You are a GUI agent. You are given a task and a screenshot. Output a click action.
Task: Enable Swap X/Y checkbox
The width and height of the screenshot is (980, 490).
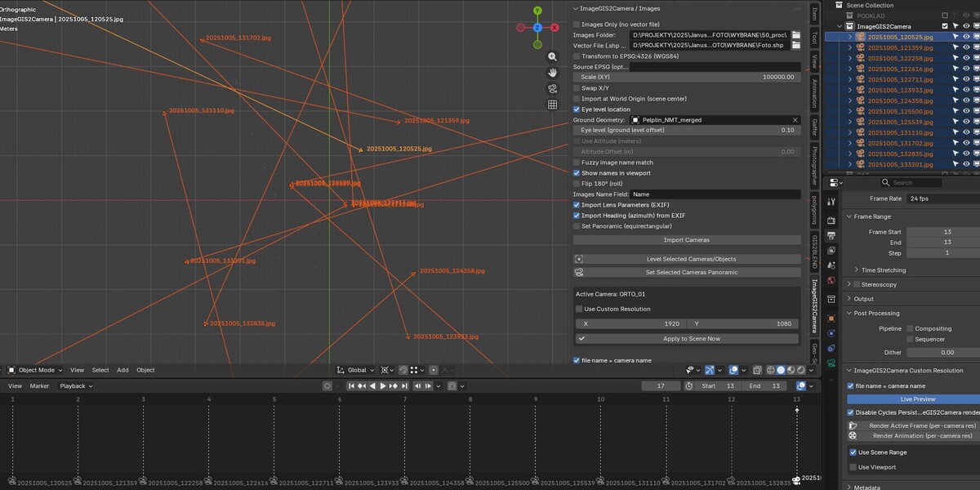pyautogui.click(x=577, y=88)
